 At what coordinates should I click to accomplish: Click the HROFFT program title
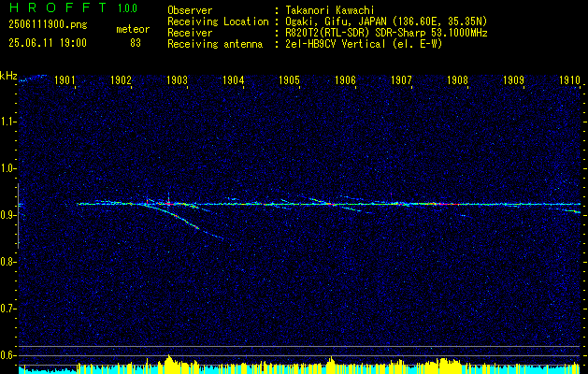coord(58,7)
